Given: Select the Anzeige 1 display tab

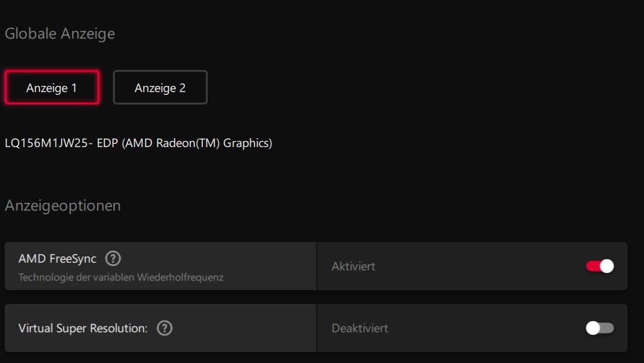Looking at the screenshot, I should [52, 87].
